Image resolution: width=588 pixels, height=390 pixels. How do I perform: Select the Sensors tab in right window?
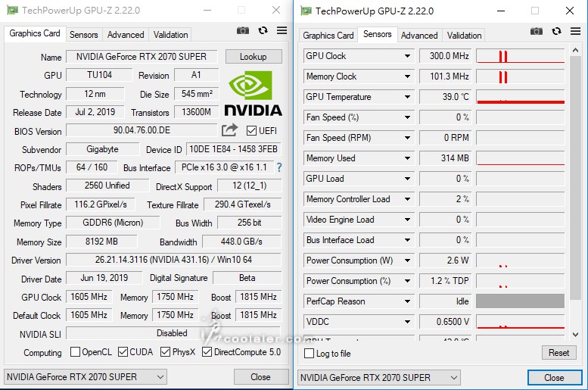[378, 34]
